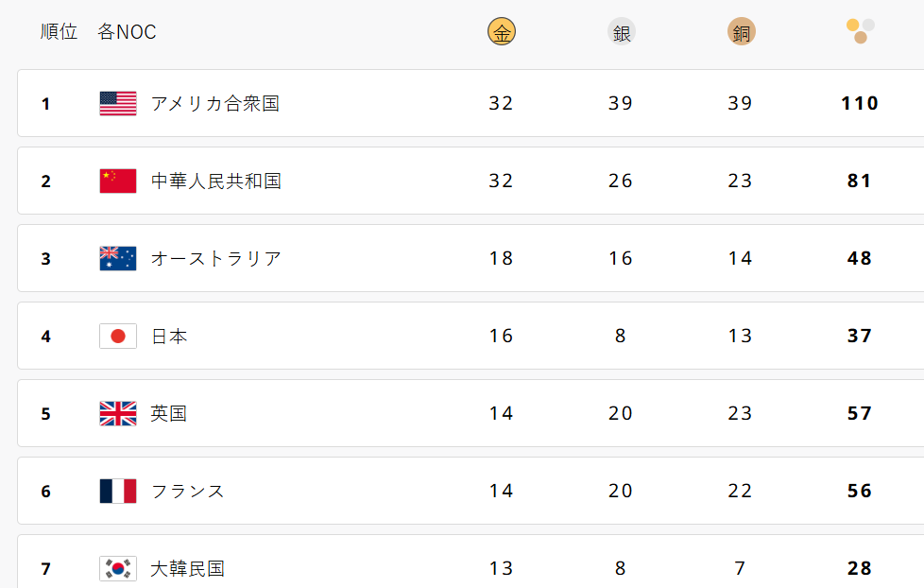The width and height of the screenshot is (924, 588).
Task: Open the アメリカ合衆国 country link
Action: pyautogui.click(x=215, y=103)
